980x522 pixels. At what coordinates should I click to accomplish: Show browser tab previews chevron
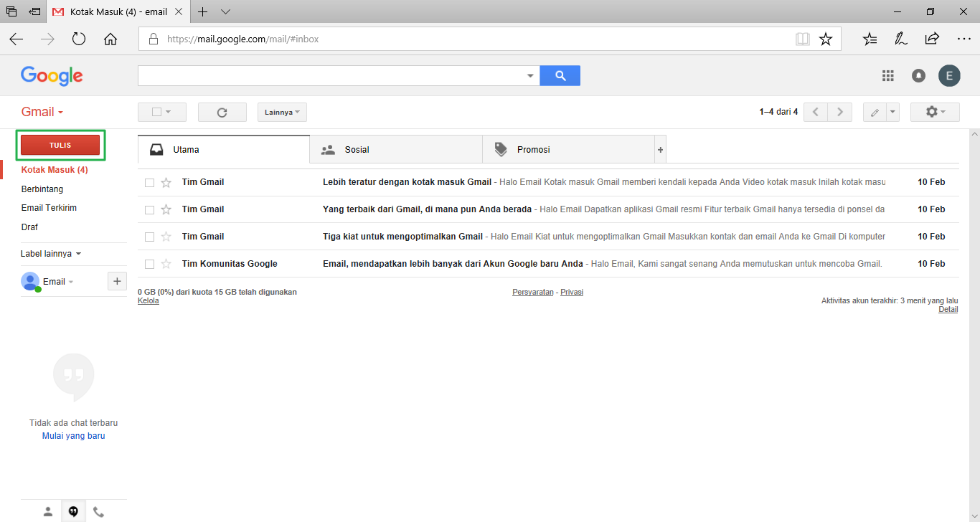click(x=225, y=11)
